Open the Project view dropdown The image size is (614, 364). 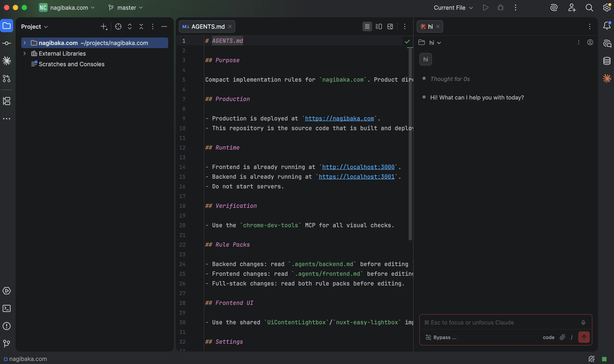click(34, 26)
